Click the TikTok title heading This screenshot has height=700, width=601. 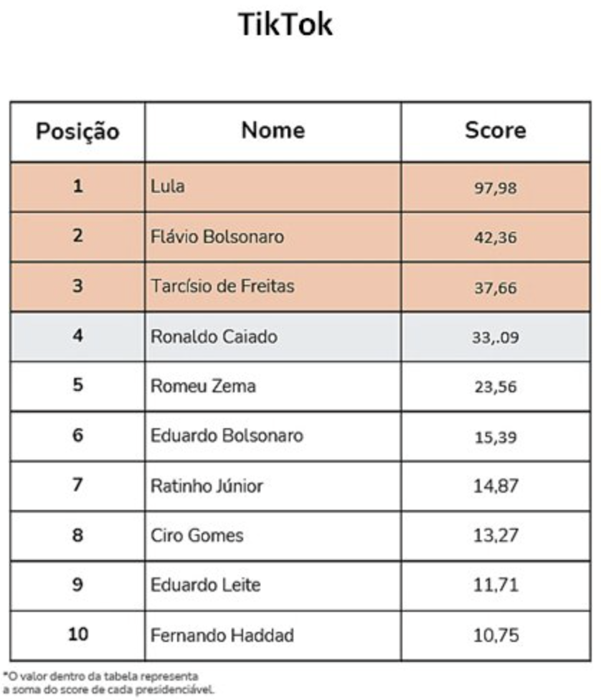(285, 25)
